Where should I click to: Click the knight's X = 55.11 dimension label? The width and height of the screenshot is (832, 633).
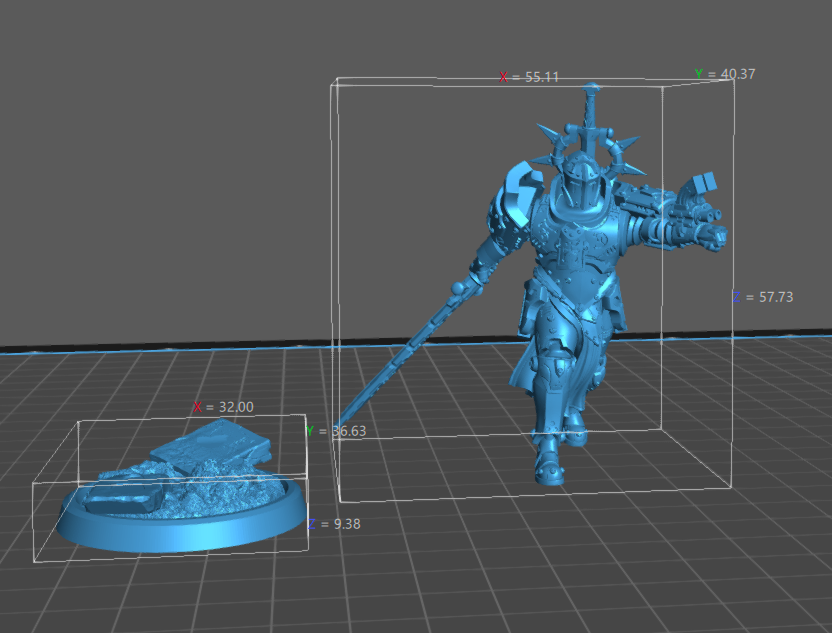tap(529, 77)
